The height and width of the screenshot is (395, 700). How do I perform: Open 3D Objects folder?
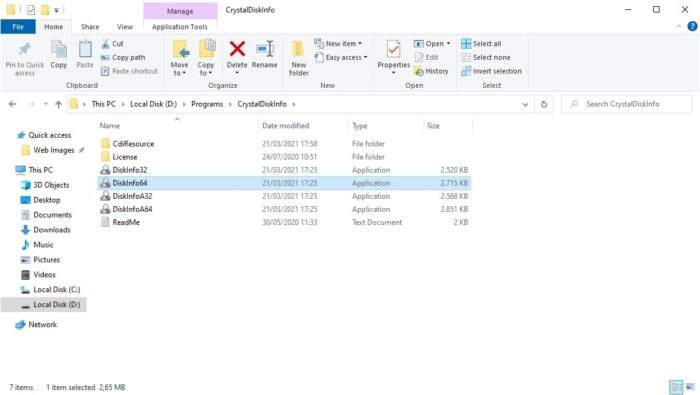[45, 185]
